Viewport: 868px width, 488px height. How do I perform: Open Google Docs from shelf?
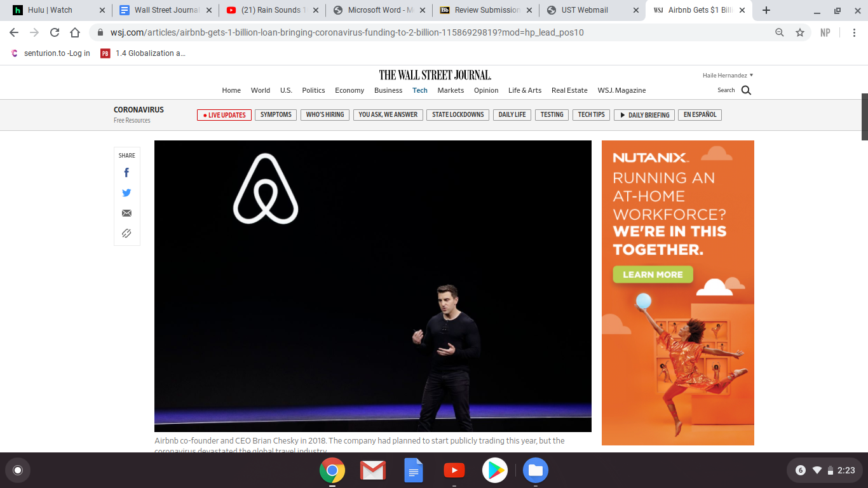click(414, 471)
